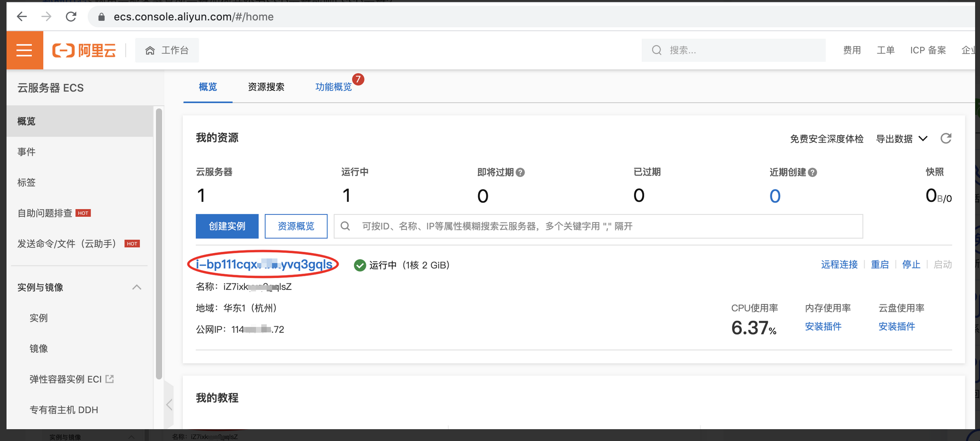Click the Aliyun logo
The image size is (980, 441).
point(84,50)
